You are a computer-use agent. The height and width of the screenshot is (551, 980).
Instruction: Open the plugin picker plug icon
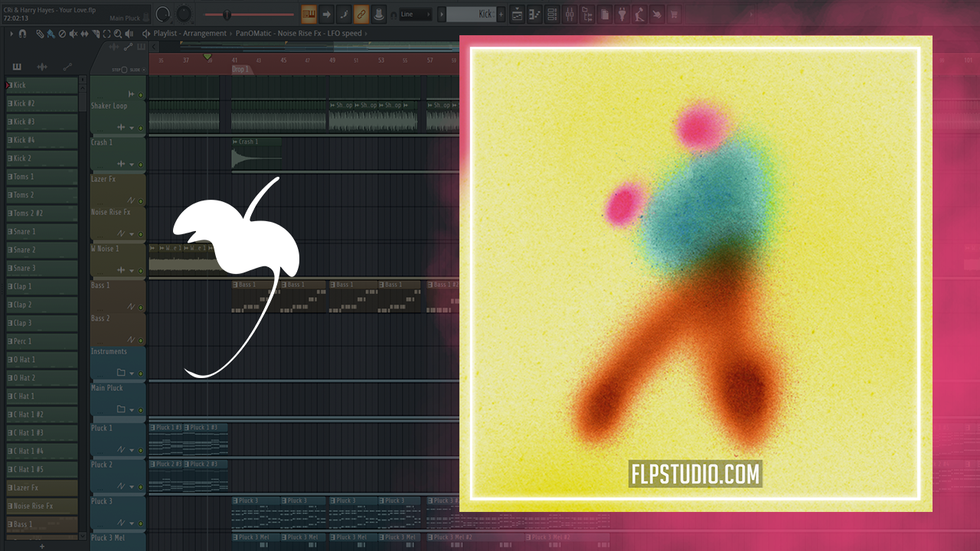[622, 14]
